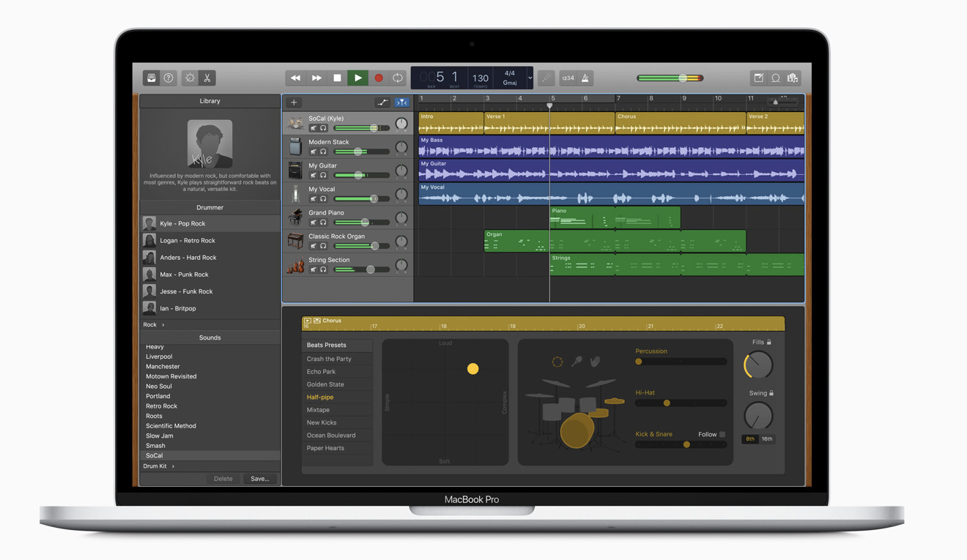Mute the Grand Piano track
The height and width of the screenshot is (560, 967).
[x=314, y=223]
